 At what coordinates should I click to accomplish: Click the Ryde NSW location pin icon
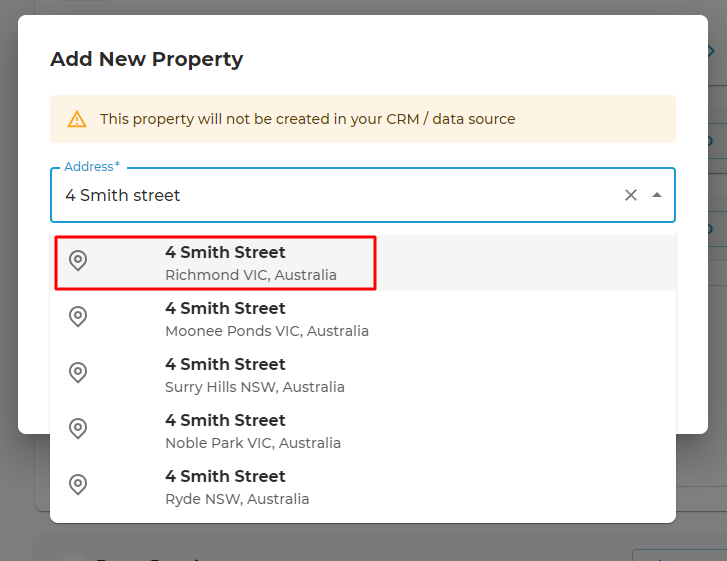(78, 485)
